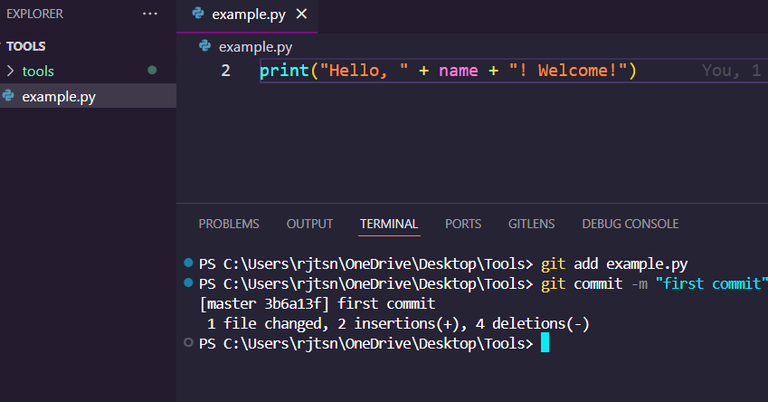The image size is (768, 402).
Task: Click the "! Welcome!" string in the code
Action: pyautogui.click(x=568, y=71)
